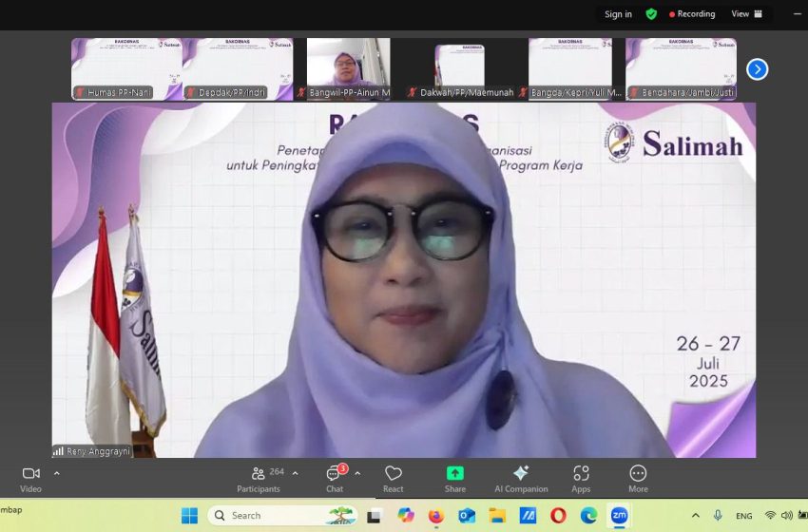Show next participants with the blue arrow
808x532 pixels.
(x=757, y=69)
